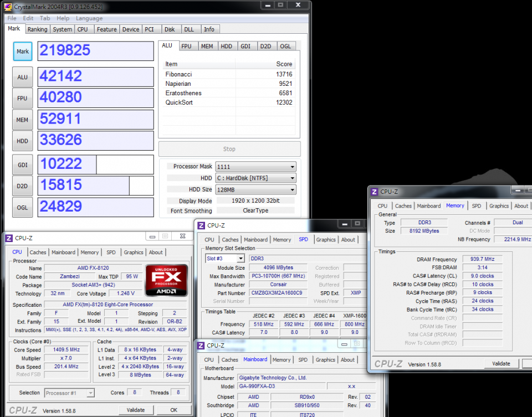Run the HDD benchmark button
The image size is (532, 417).
point(22,141)
